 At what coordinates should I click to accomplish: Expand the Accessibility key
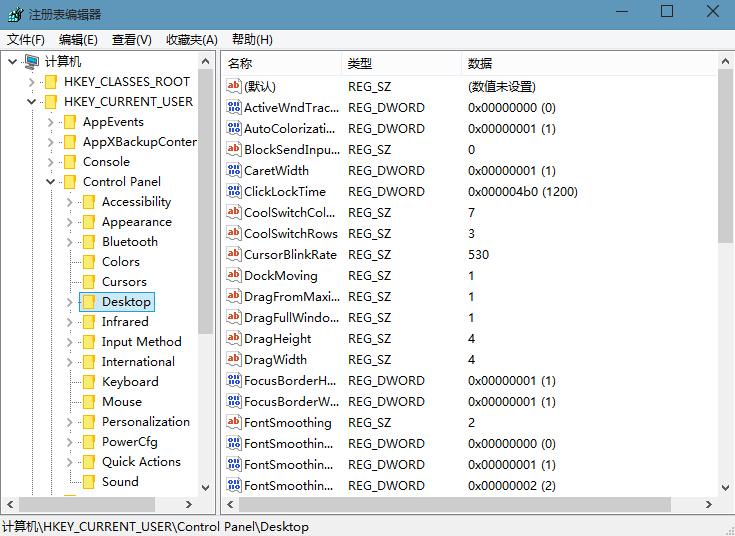tap(70, 202)
